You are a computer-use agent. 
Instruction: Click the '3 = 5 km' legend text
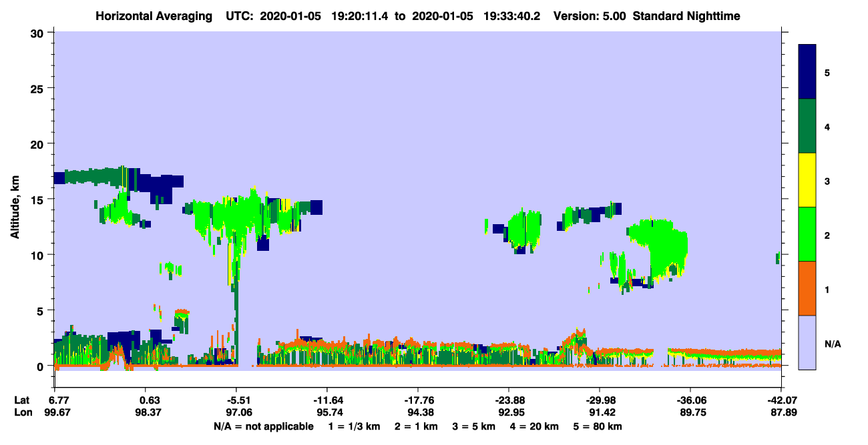pyautogui.click(x=473, y=426)
